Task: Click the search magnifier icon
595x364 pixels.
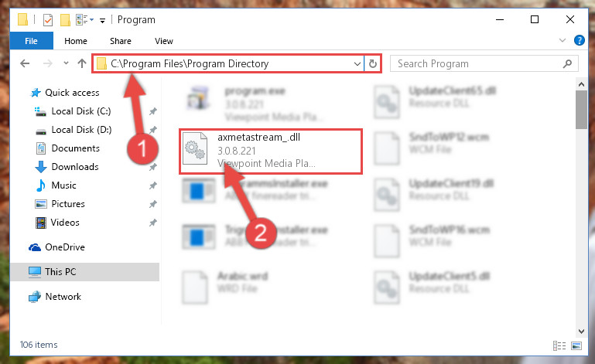Action: [567, 63]
